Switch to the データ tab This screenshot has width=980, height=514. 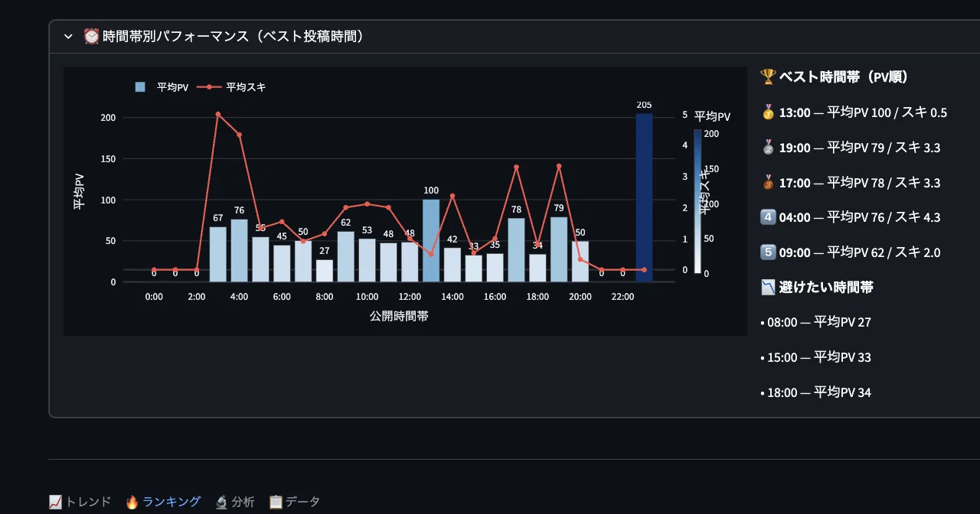tap(294, 502)
